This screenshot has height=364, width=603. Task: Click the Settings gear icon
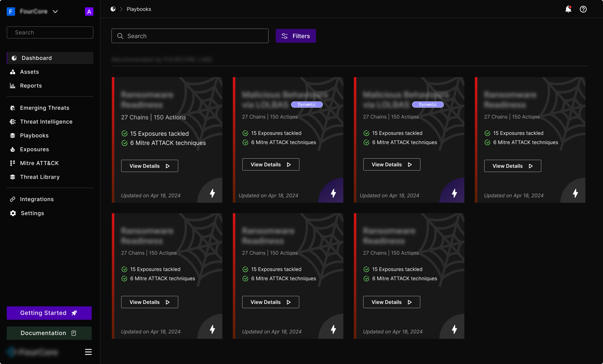coord(13,213)
